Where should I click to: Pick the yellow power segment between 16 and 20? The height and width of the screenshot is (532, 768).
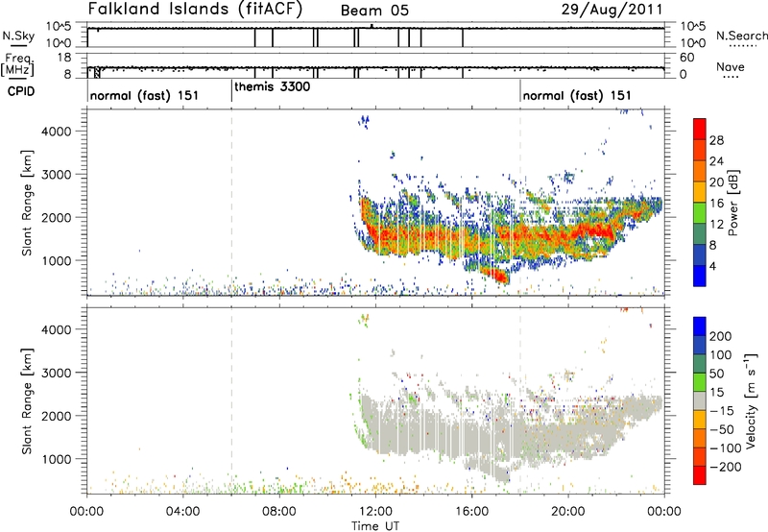700,192
